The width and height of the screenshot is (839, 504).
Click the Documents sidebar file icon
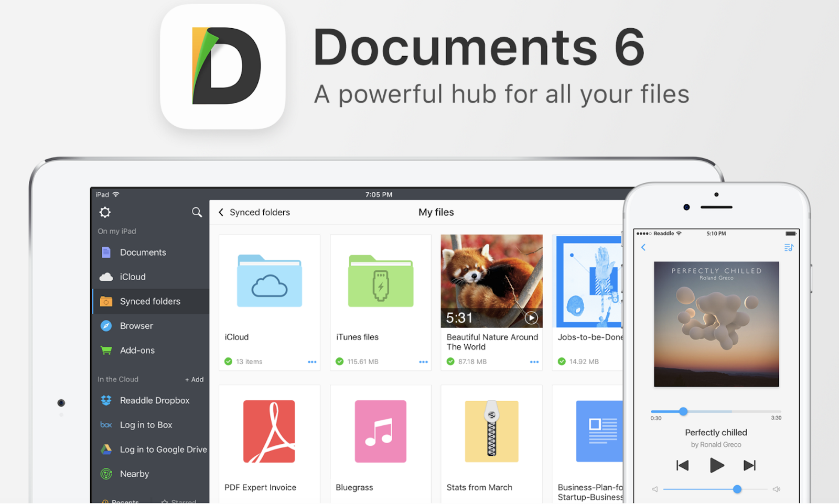tap(106, 252)
